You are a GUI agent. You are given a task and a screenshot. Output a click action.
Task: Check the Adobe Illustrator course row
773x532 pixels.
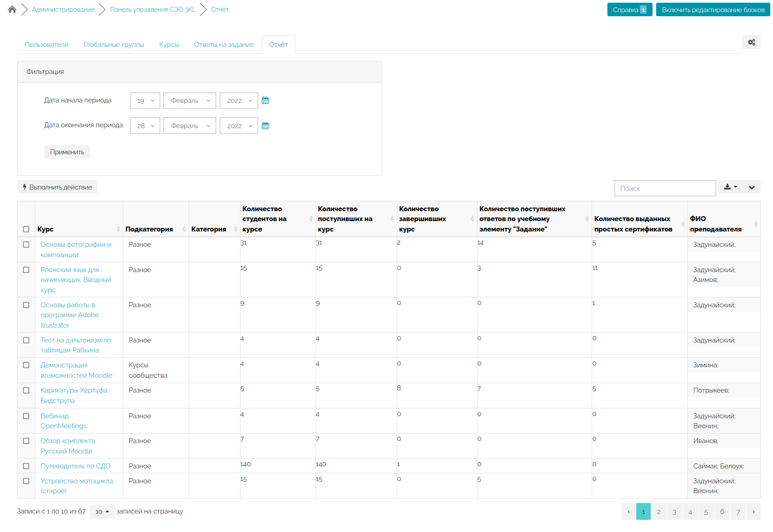[26, 305]
